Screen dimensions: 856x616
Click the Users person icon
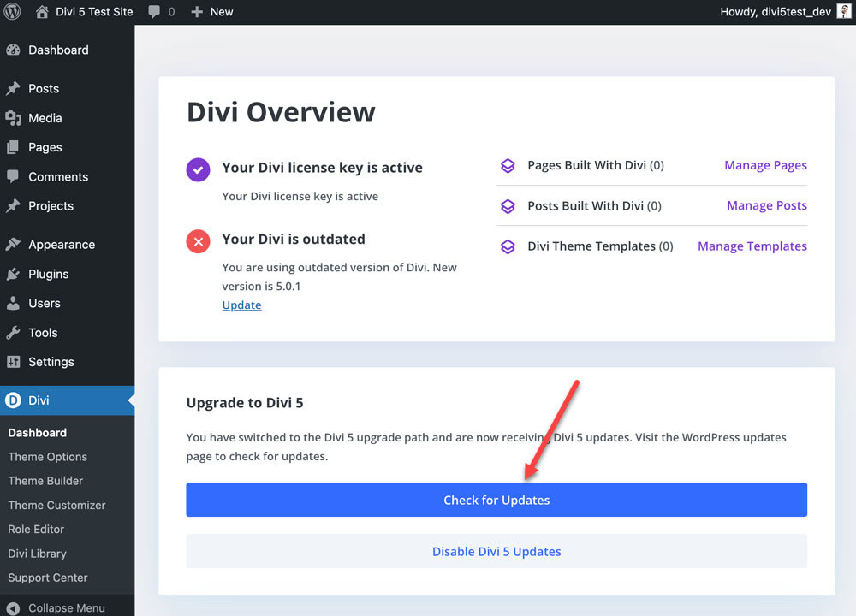13,304
